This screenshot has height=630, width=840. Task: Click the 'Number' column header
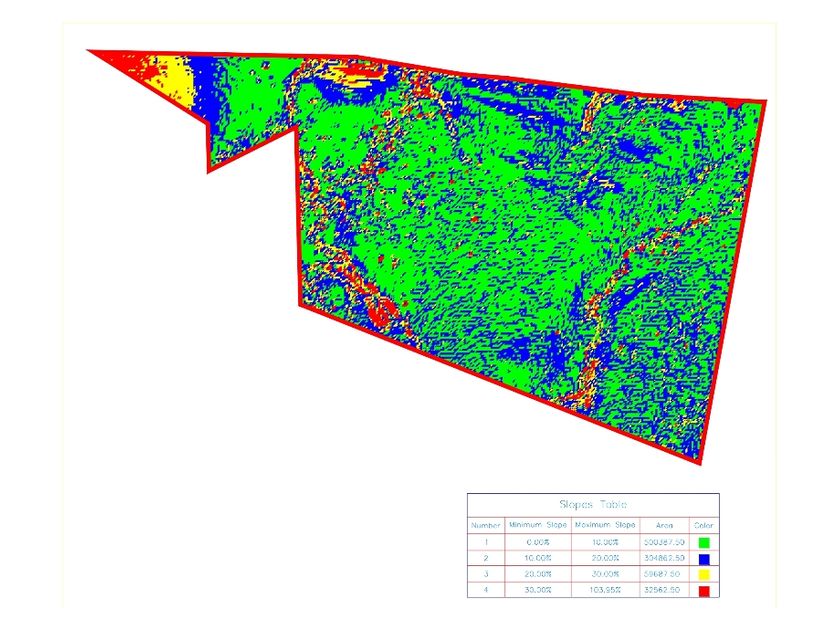485,526
